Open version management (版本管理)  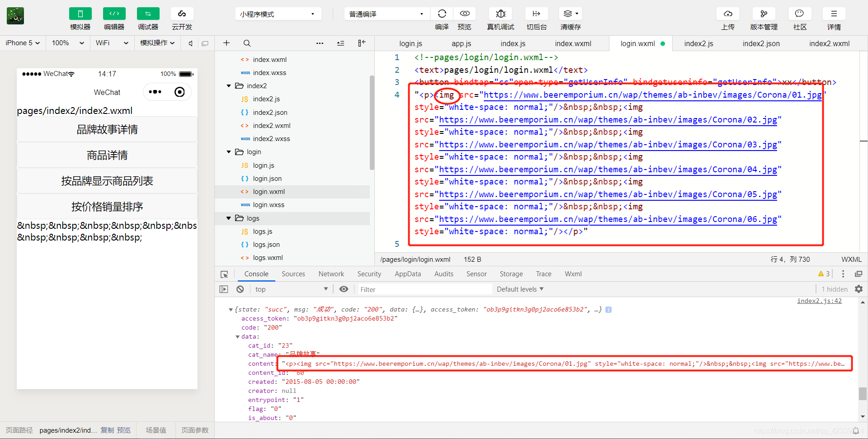[x=764, y=14]
